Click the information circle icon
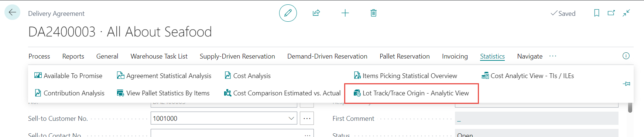 click(x=626, y=56)
